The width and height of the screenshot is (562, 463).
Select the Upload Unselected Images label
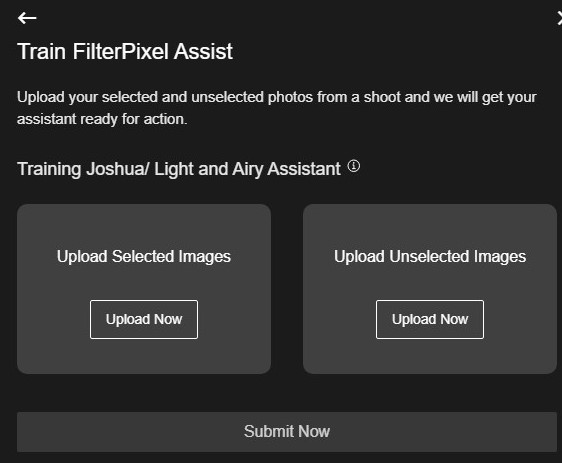point(430,257)
